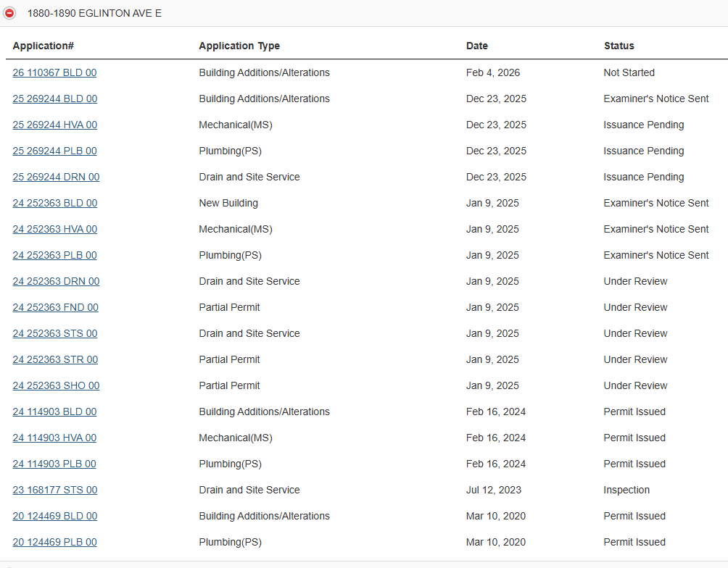Open application 25 269244 DRN 00
Viewport: 728px width, 568px height.
[x=56, y=177]
